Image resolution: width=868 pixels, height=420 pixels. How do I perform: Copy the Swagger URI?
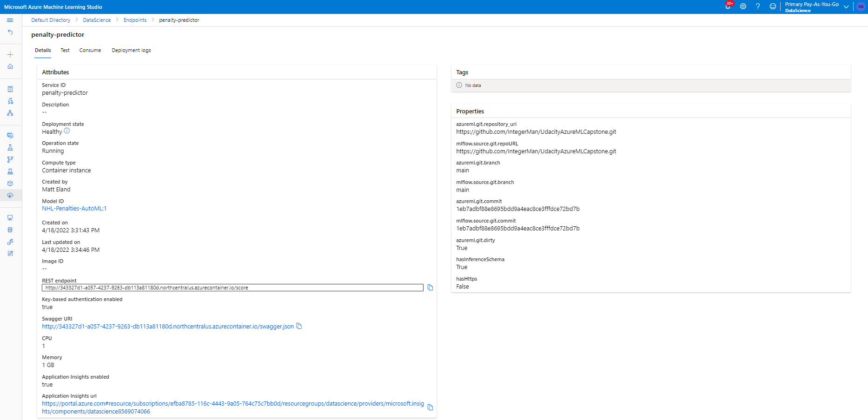[x=299, y=326]
